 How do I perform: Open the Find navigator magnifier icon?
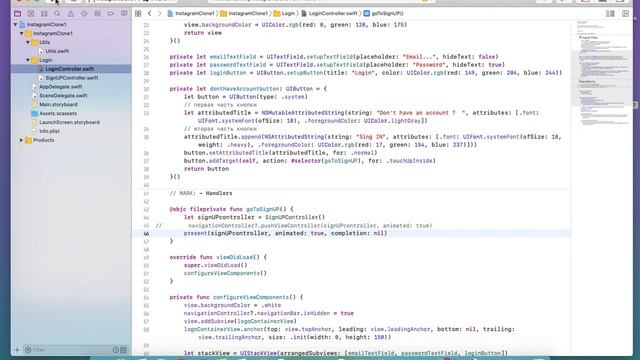click(58, 13)
